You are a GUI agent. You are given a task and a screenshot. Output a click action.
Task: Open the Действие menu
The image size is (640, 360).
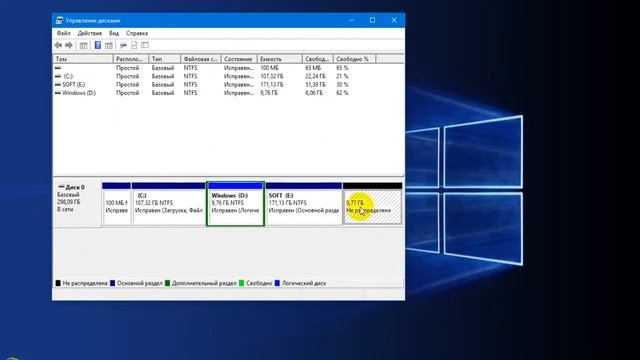(x=90, y=33)
